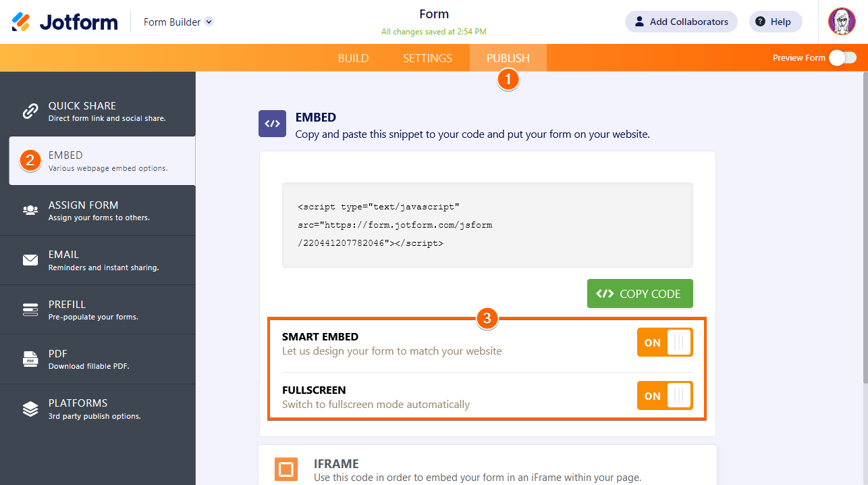Open the Prefill sidebar section
The height and width of the screenshot is (485, 868).
pyautogui.click(x=98, y=309)
